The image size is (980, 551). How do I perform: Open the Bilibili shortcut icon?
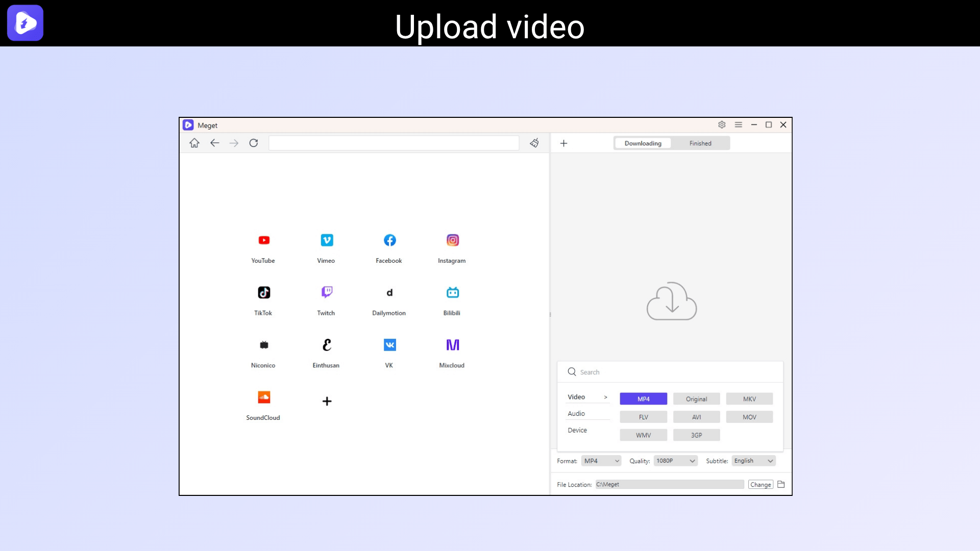(x=453, y=292)
